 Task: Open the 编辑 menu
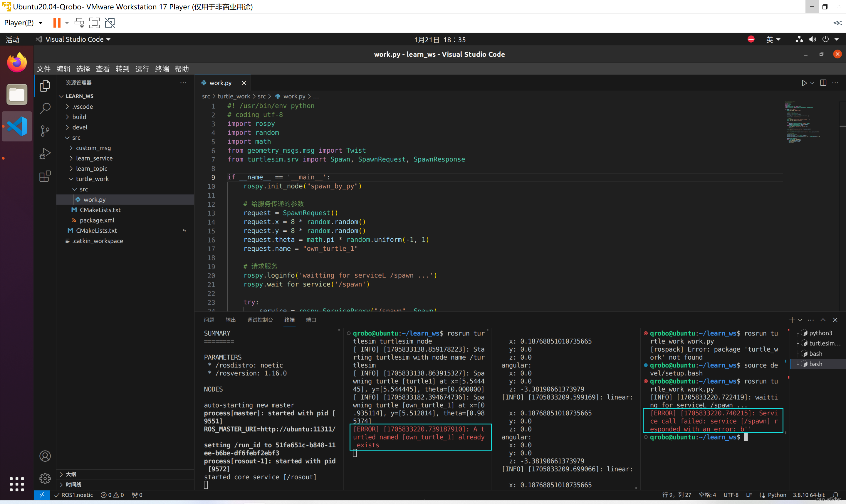click(x=63, y=69)
